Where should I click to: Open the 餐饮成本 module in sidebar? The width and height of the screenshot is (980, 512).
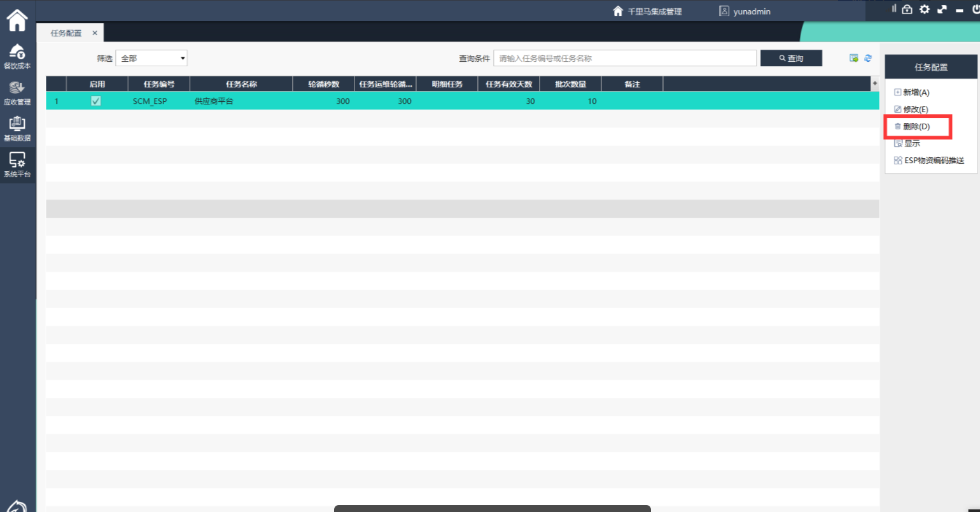(x=17, y=56)
